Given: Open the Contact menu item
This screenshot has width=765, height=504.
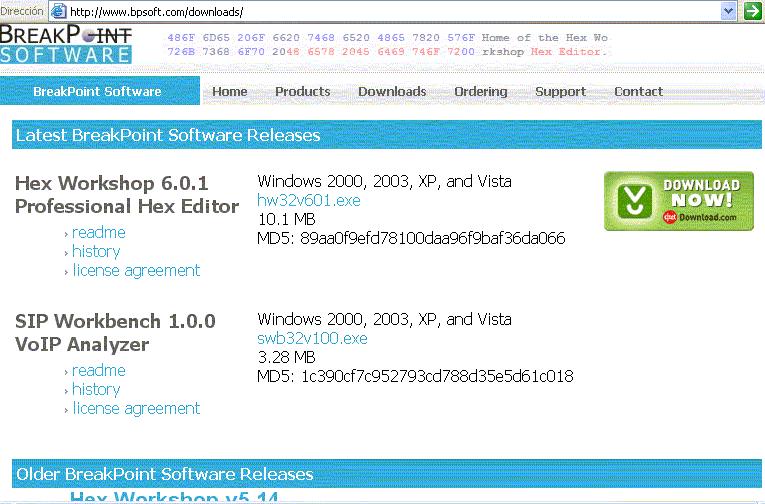Looking at the screenshot, I should [x=638, y=91].
